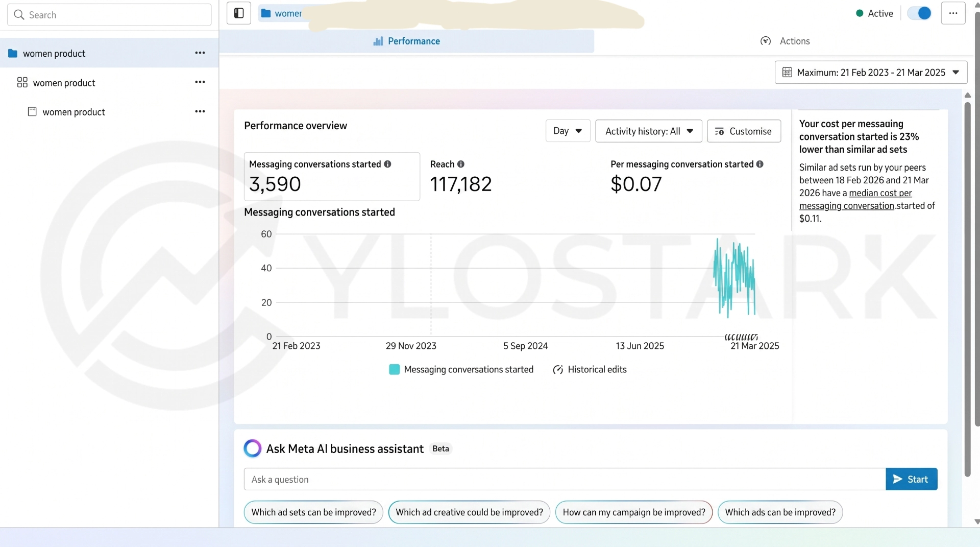Image resolution: width=980 pixels, height=547 pixels.
Task: Click the historical edit markers on the chart axis
Action: (x=741, y=337)
